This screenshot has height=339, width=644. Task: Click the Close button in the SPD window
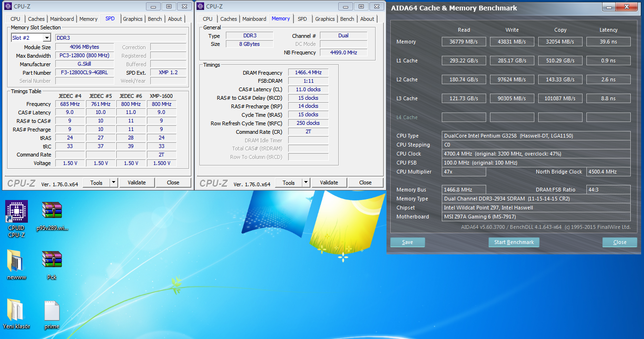click(173, 183)
